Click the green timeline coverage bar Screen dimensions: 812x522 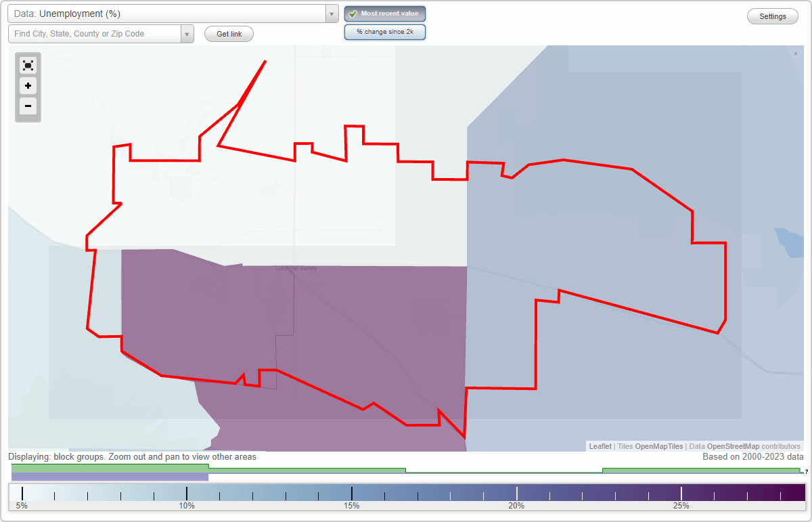(x=110, y=468)
